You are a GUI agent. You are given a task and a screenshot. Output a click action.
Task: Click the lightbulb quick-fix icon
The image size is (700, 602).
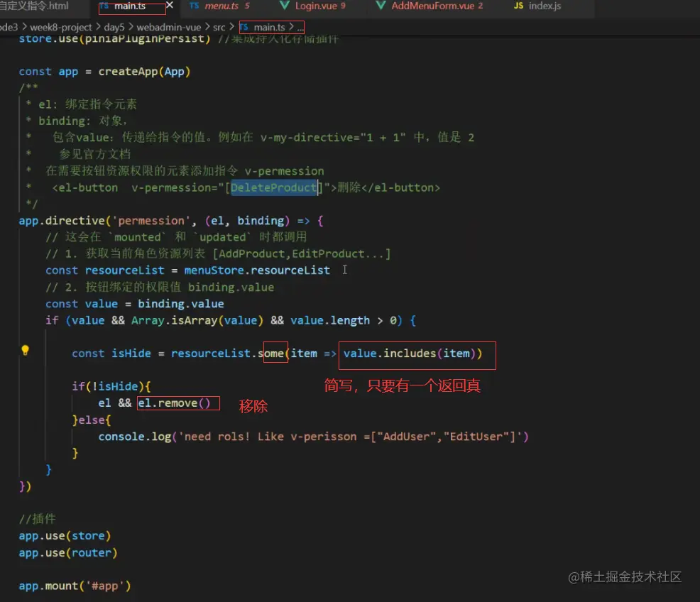[25, 350]
